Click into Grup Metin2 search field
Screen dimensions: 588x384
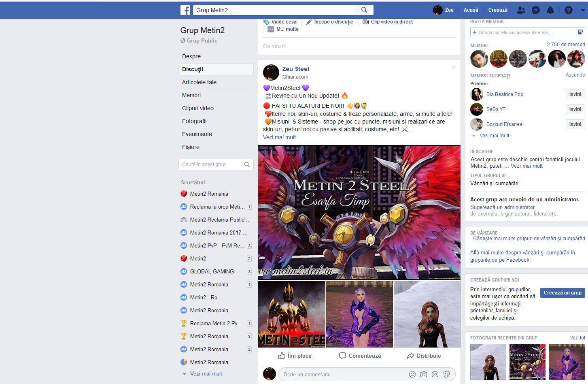click(x=274, y=10)
